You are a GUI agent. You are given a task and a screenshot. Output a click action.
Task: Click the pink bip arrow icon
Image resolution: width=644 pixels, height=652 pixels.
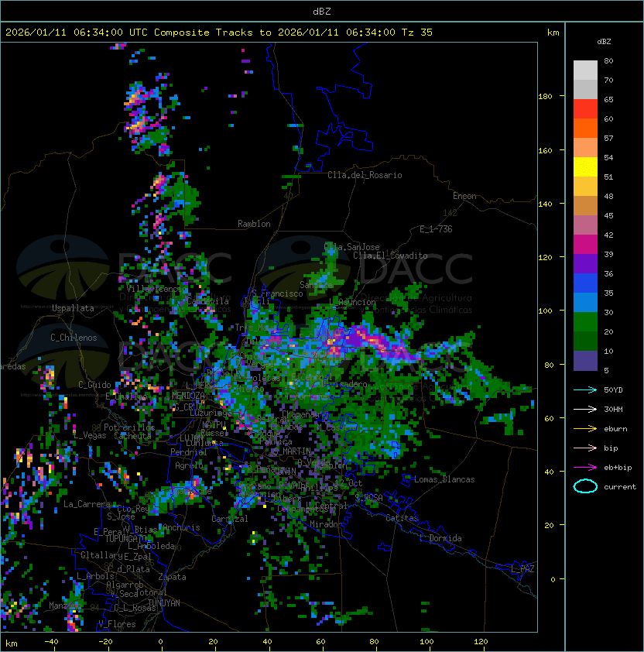[585, 448]
